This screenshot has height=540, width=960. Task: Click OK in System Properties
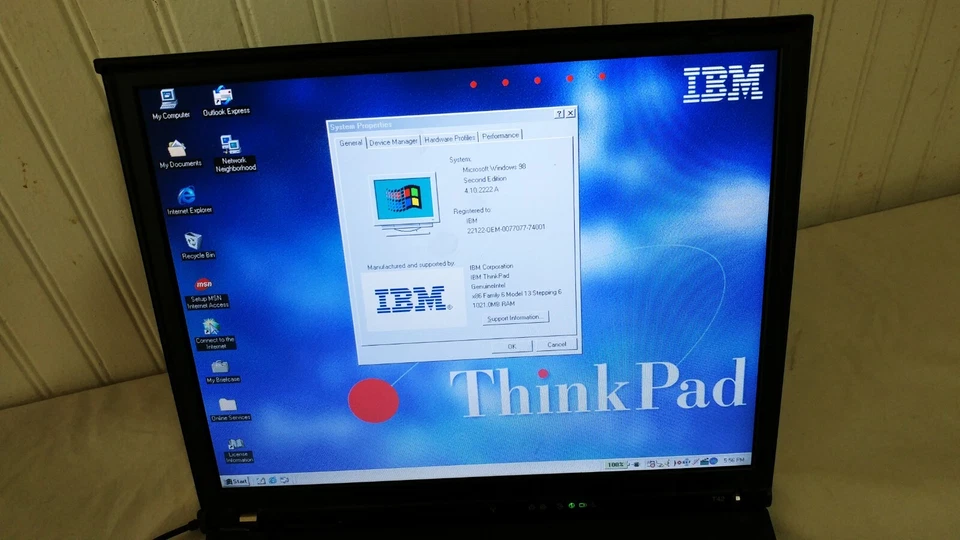[x=511, y=347]
